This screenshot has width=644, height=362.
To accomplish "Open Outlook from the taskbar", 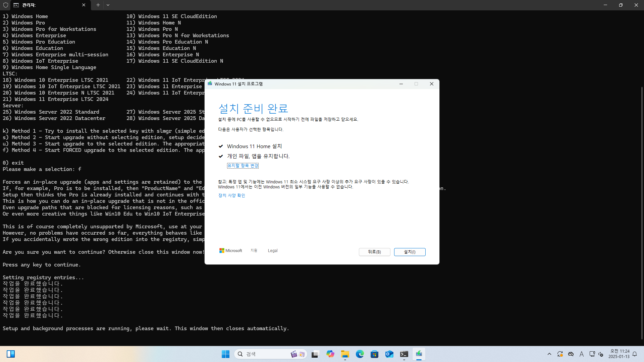I will pos(389,354).
